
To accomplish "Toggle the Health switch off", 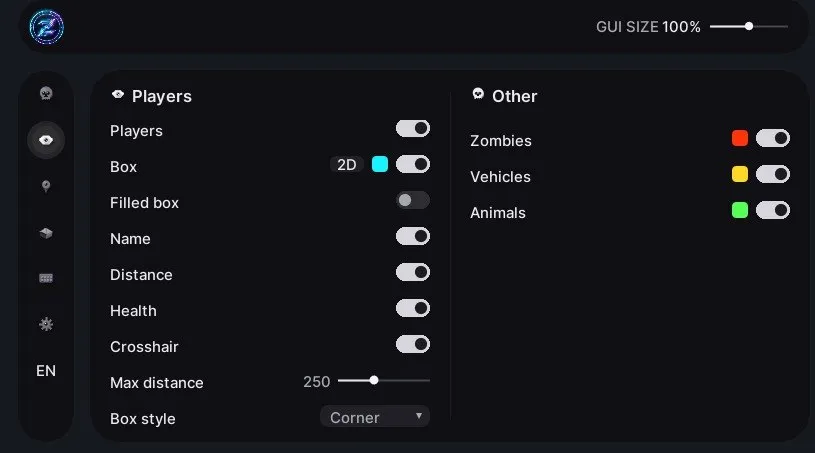I will [x=413, y=309].
